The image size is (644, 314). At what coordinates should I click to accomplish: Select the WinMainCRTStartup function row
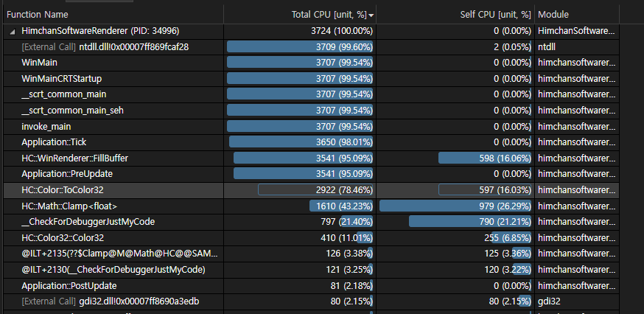(312, 79)
